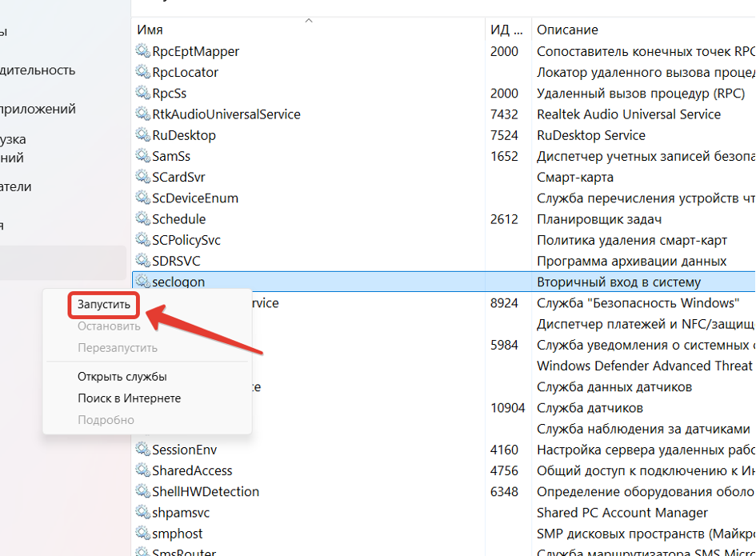The height and width of the screenshot is (556, 756).
Task: Click the Планировщик задач description
Action: coord(598,219)
